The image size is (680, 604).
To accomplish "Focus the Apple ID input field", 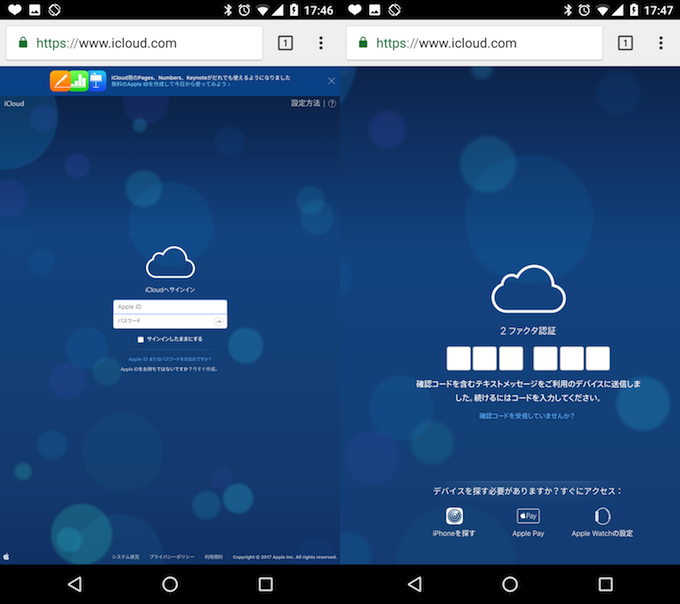I will (x=170, y=307).
